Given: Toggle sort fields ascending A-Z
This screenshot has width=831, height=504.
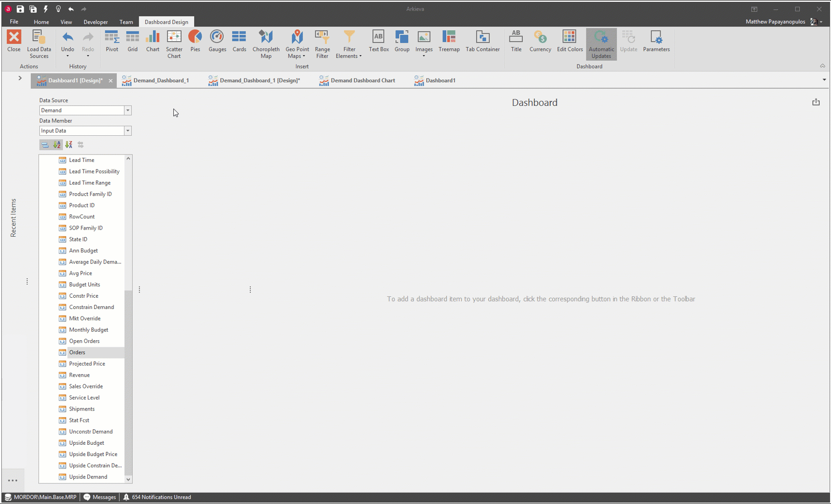Looking at the screenshot, I should pyautogui.click(x=57, y=145).
